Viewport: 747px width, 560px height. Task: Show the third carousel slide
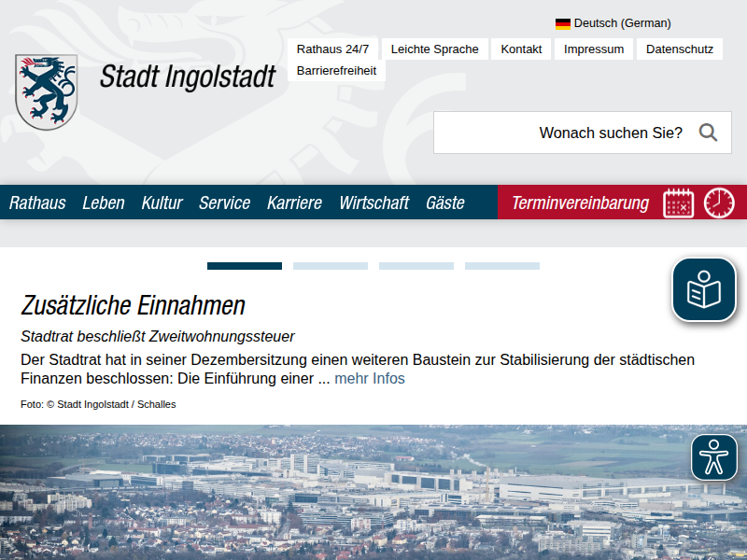click(416, 266)
